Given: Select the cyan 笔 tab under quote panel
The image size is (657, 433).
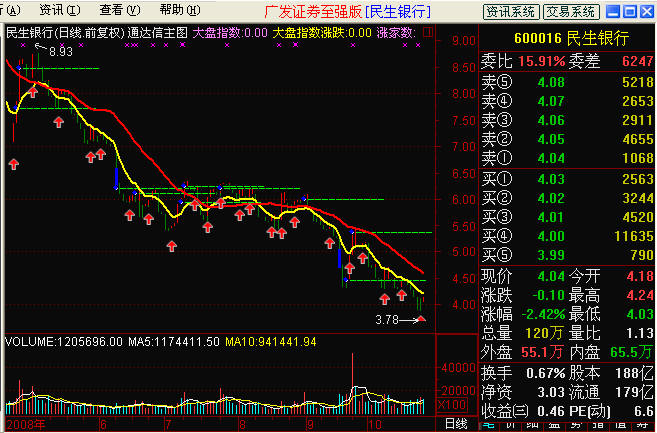Looking at the screenshot, I should coord(489,425).
